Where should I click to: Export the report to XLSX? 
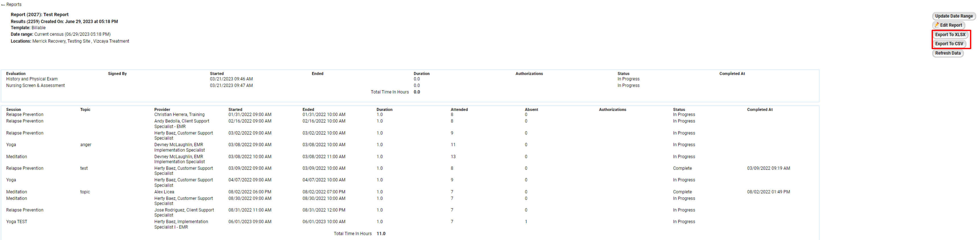tap(950, 35)
